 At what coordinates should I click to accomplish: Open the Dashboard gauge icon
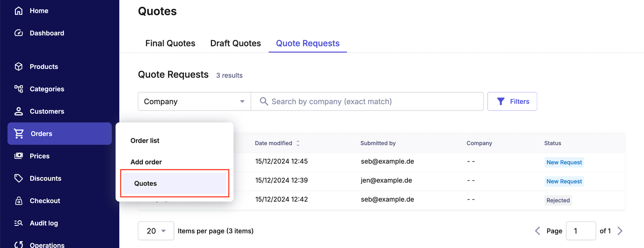18,33
